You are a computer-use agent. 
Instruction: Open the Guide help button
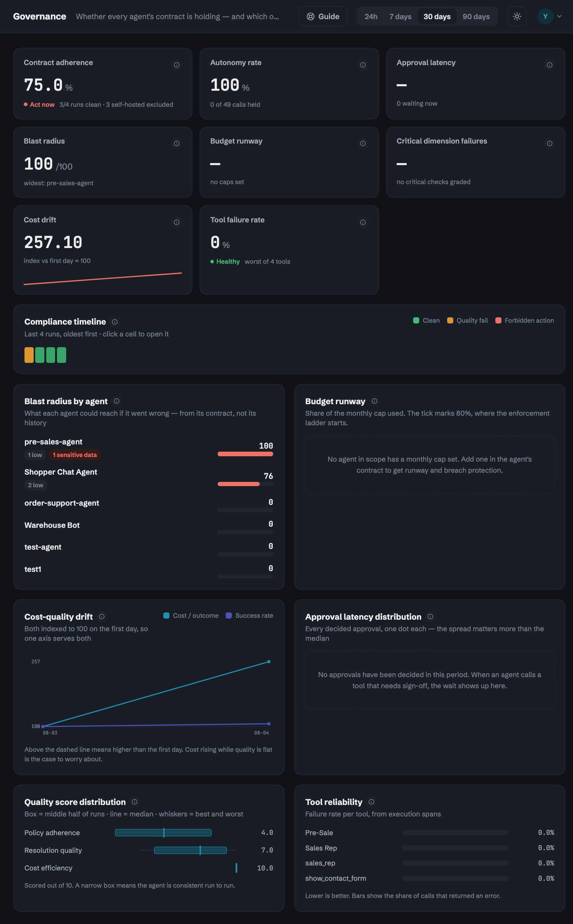323,16
